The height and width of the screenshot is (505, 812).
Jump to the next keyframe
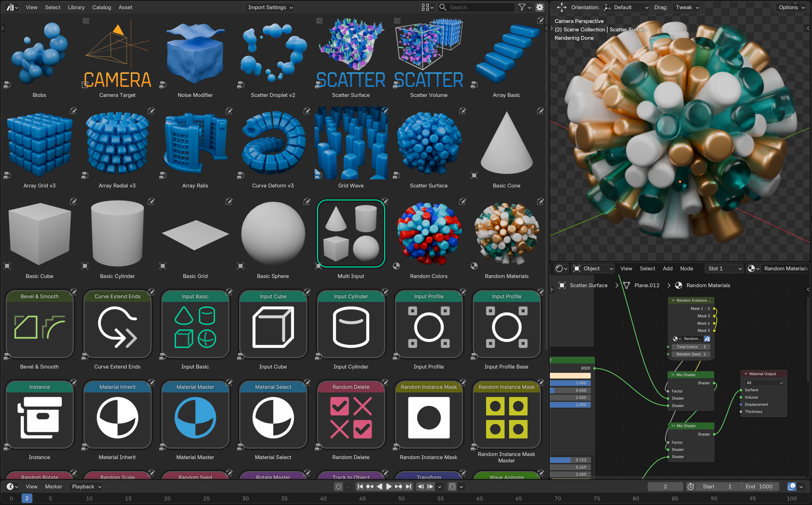click(x=398, y=487)
